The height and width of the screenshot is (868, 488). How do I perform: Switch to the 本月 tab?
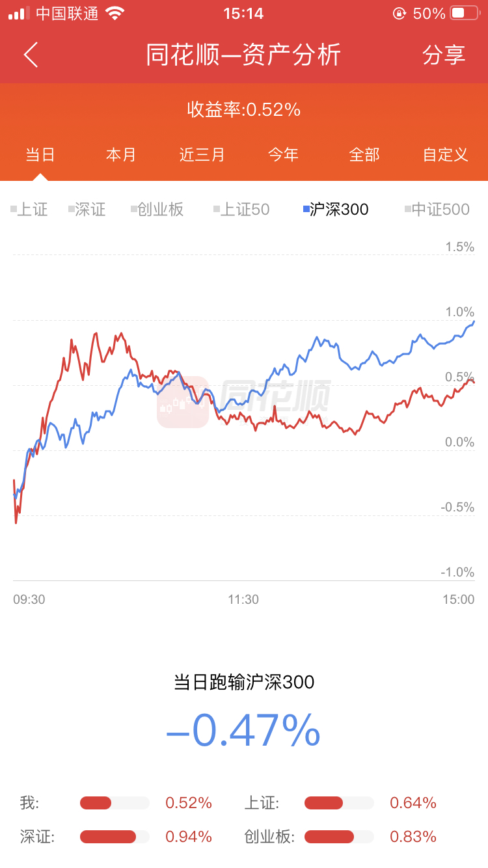[x=121, y=155]
